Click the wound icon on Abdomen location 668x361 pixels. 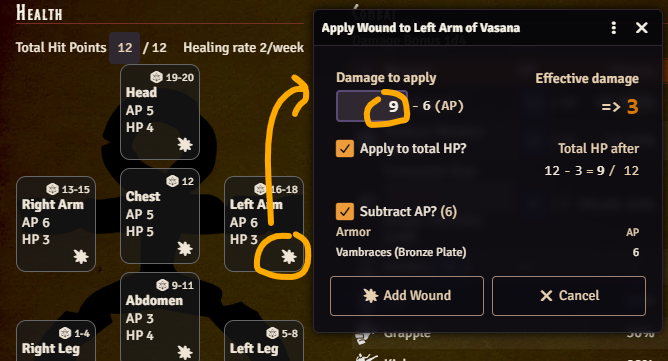(185, 352)
